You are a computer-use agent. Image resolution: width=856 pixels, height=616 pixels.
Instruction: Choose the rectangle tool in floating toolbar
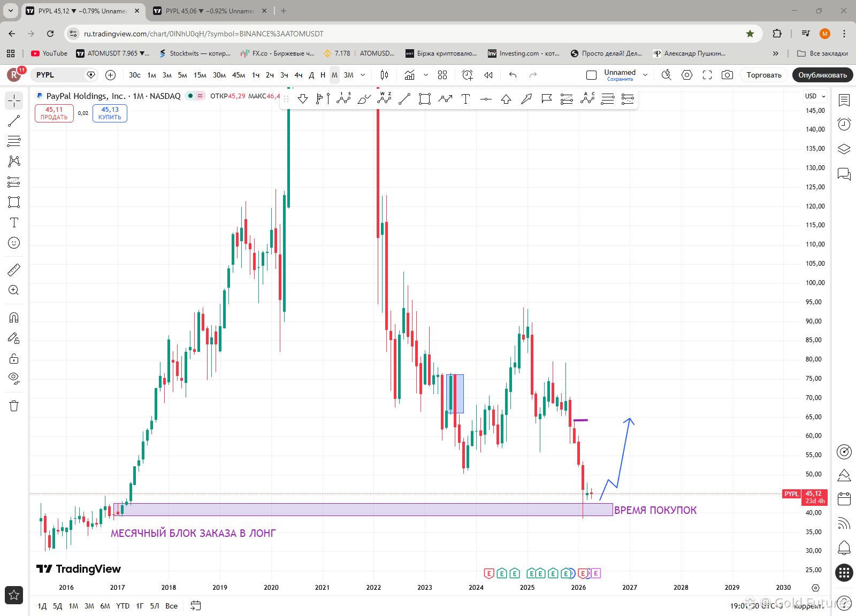point(425,99)
